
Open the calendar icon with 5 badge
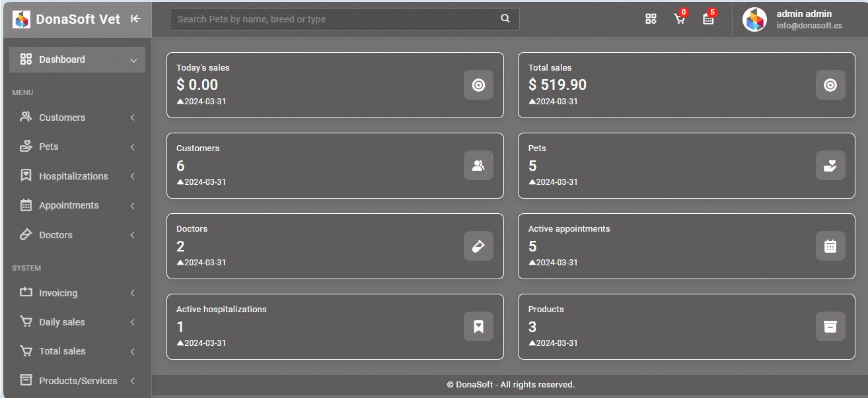[x=708, y=19]
